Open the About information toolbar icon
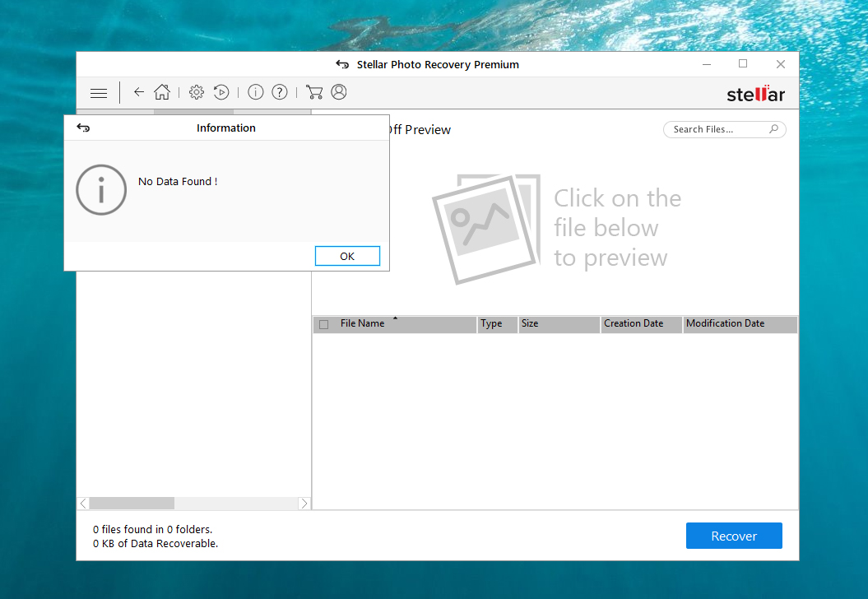 (255, 92)
